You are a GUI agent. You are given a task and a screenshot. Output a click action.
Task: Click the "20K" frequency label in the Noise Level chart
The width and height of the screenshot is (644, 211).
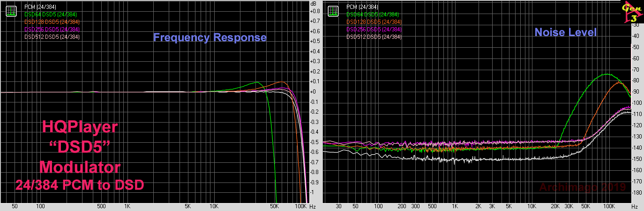(555, 206)
